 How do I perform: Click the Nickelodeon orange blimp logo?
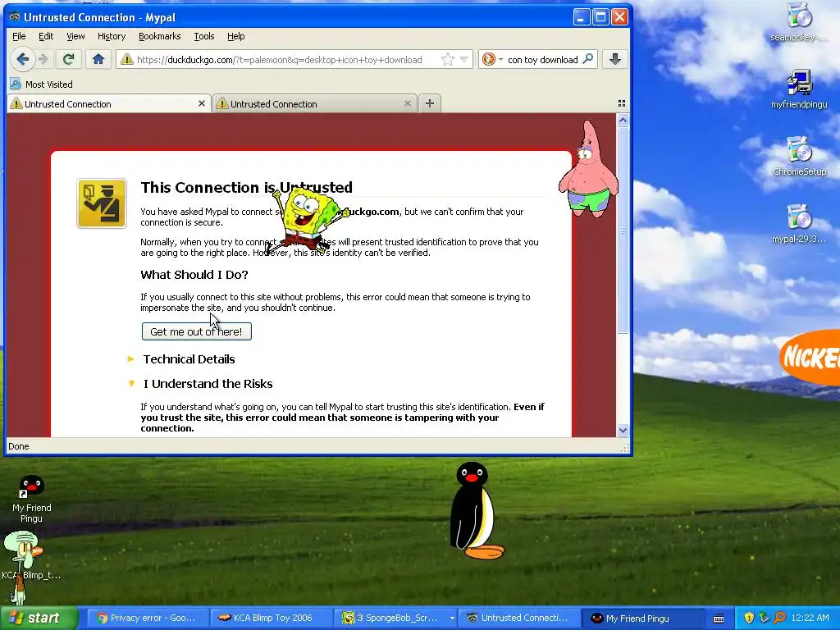pos(810,357)
